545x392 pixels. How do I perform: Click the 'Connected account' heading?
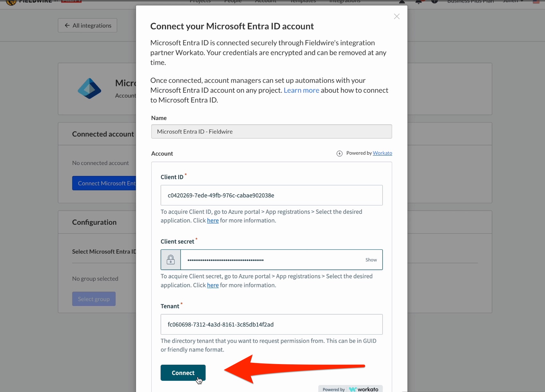point(103,134)
